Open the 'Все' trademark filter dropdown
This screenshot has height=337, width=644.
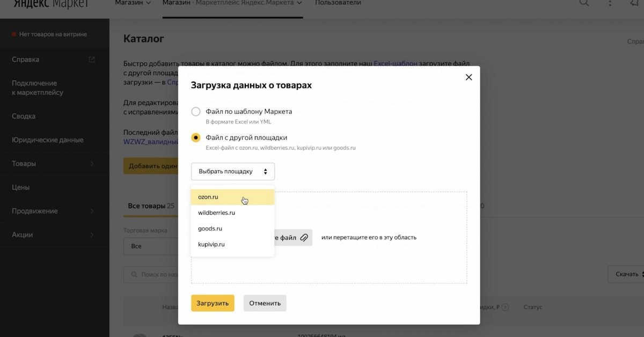coord(151,246)
